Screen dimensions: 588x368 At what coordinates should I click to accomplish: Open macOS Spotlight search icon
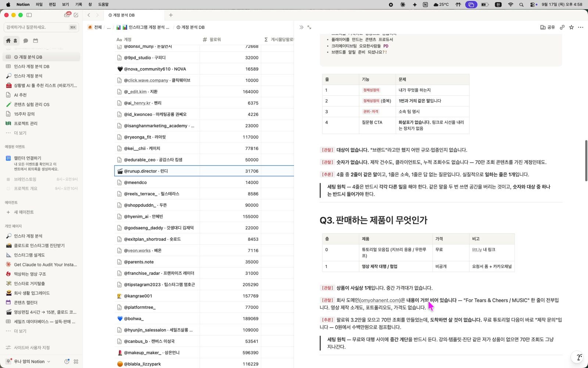pos(521,4)
